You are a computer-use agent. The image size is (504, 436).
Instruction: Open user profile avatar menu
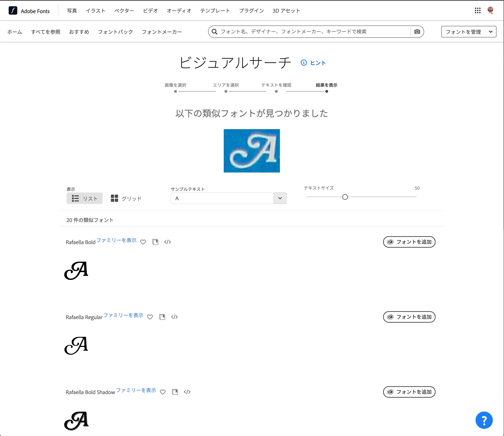(490, 10)
